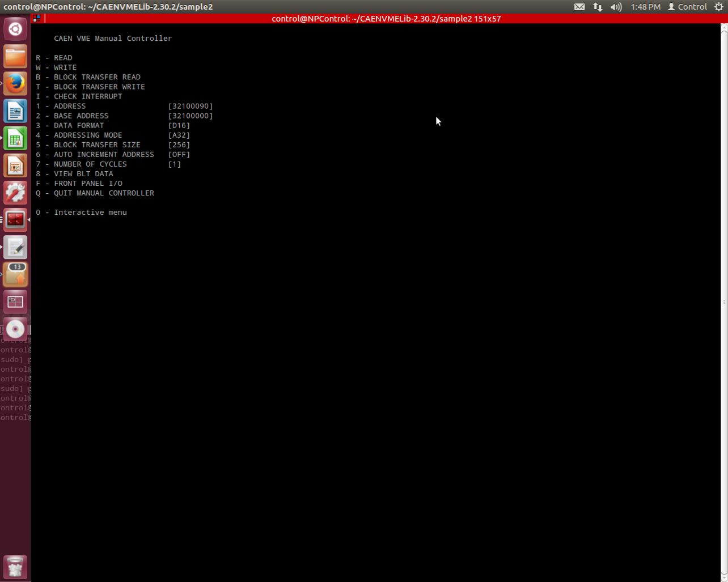This screenshot has height=582, width=728.
Task: Click the Terminator group icon in titlebar
Action: pyautogui.click(x=36, y=18)
